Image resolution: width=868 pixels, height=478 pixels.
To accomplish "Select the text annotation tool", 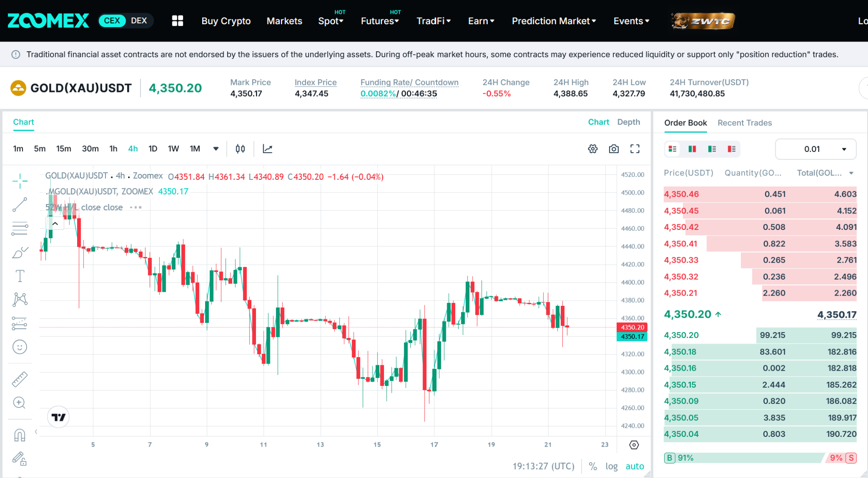I will (x=19, y=276).
